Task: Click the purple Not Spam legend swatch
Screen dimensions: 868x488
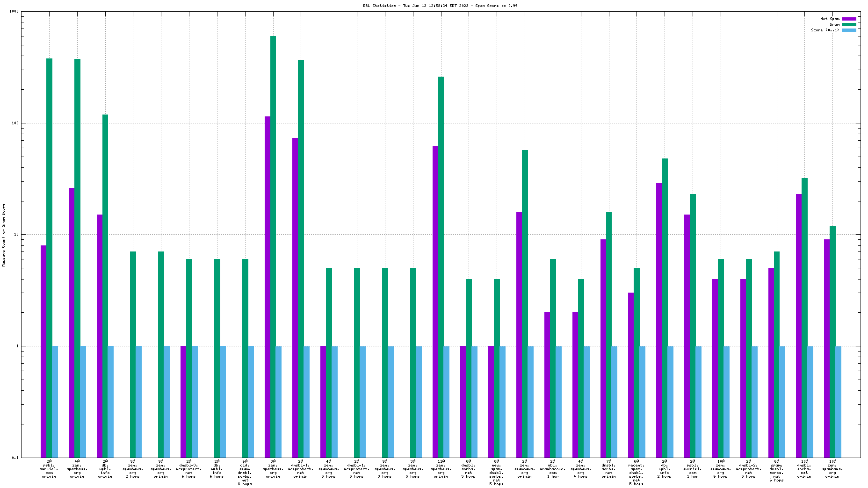Action: tap(849, 19)
